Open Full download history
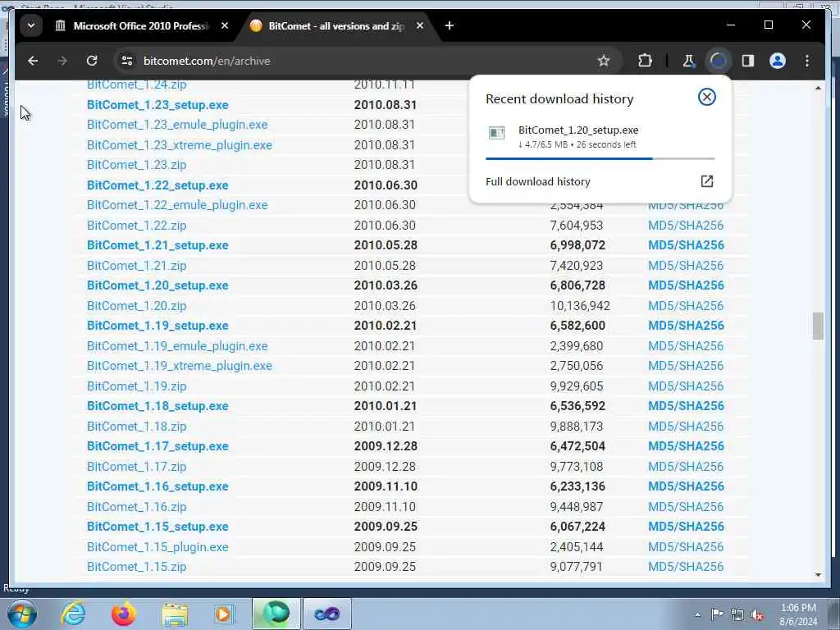This screenshot has width=840, height=630. [538, 181]
